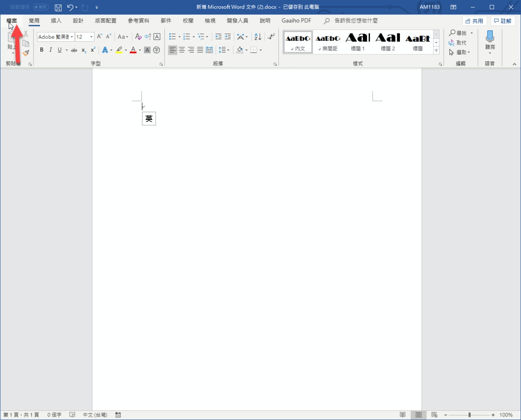This screenshot has height=420, width=521.
Task: Click the phonetic guide icon
Action: tap(148, 37)
